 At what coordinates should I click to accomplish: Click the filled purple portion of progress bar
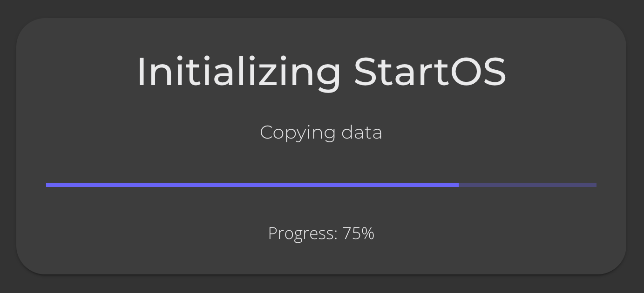[x=251, y=185]
